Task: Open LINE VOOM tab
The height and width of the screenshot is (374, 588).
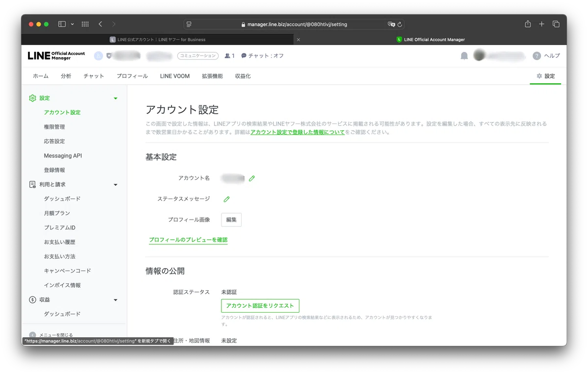Action: pos(175,76)
